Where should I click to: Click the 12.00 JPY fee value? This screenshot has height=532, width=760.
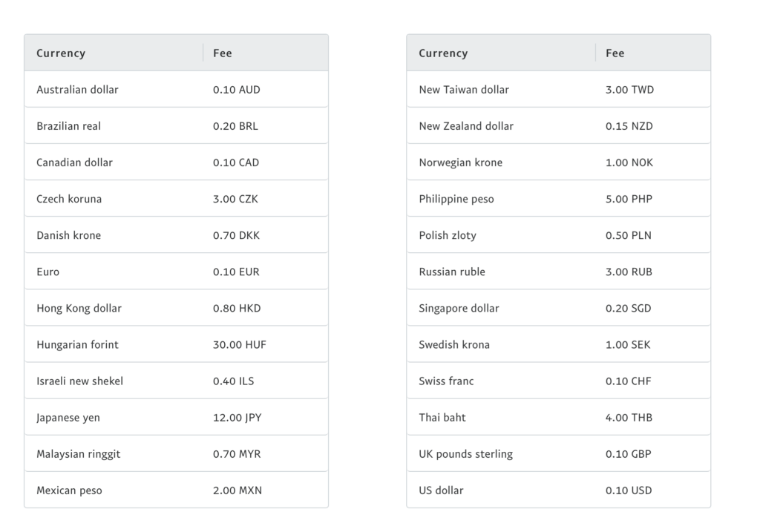(x=237, y=418)
